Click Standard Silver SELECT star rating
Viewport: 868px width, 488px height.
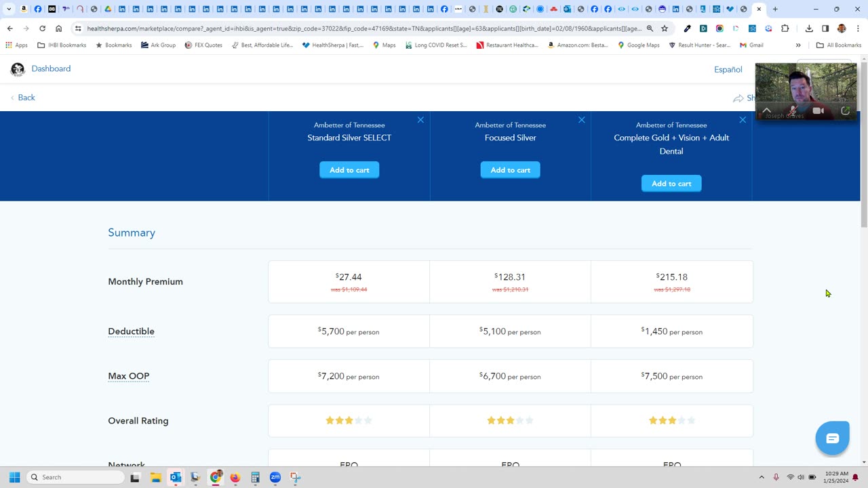pyautogui.click(x=349, y=420)
